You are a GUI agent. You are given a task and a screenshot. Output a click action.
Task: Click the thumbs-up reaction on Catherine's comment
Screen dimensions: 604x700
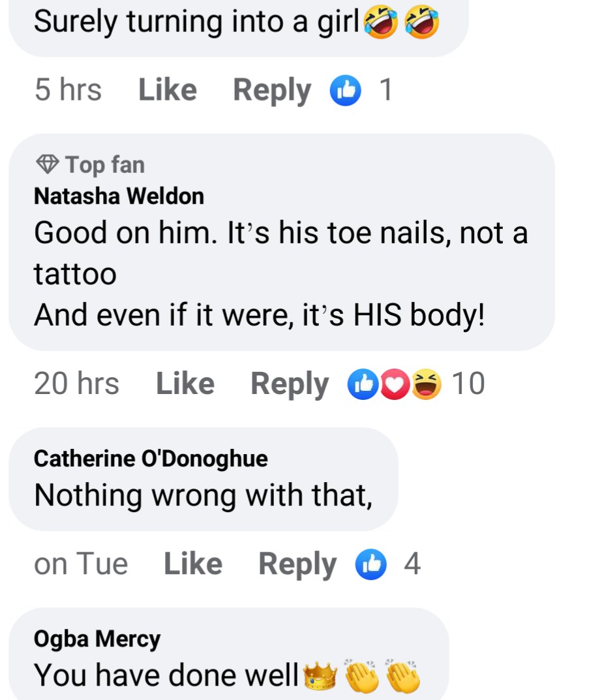(370, 564)
